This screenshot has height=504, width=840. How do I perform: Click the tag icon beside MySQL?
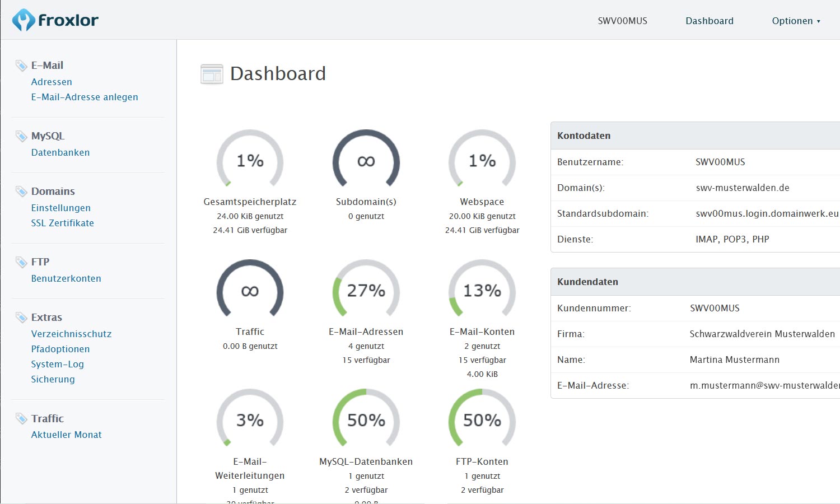pos(21,136)
